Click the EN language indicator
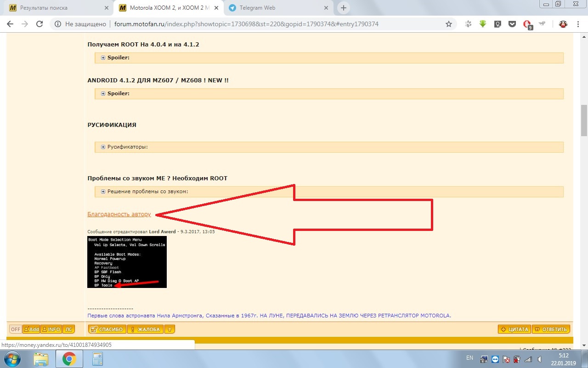Image resolution: width=588 pixels, height=368 pixels. pos(469,358)
